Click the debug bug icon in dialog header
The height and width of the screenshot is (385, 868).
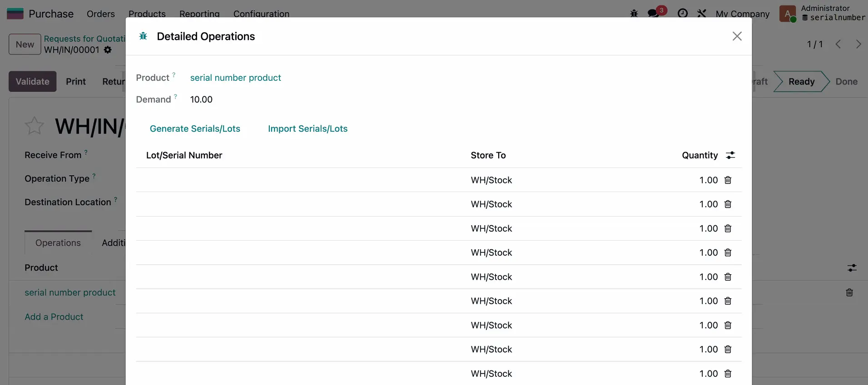tap(143, 36)
